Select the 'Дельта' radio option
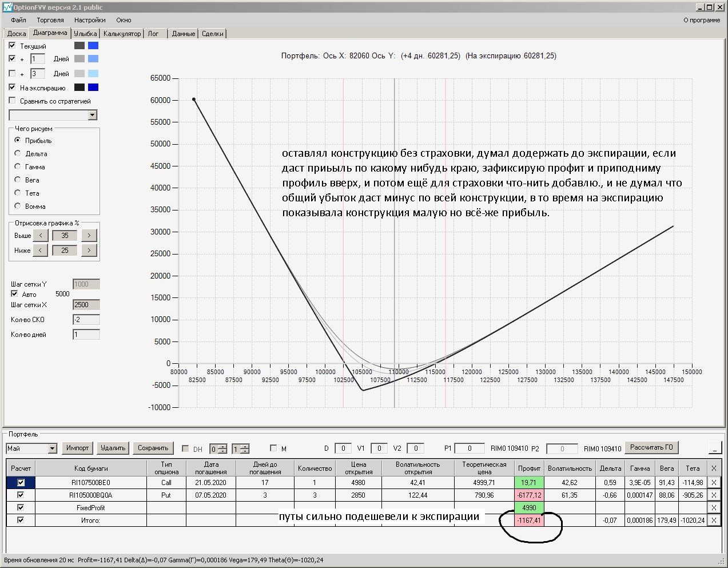 18,153
